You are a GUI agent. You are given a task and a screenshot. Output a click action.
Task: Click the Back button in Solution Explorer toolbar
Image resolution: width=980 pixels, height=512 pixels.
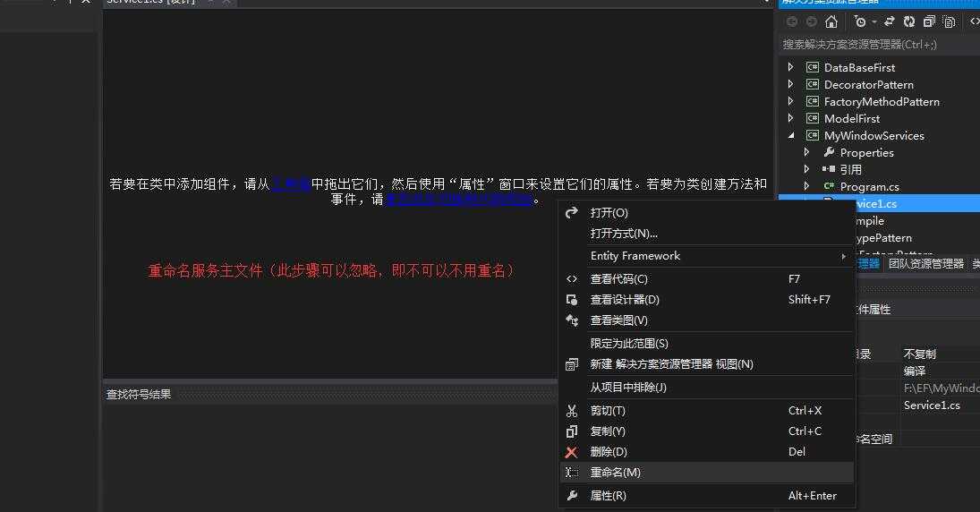792,21
